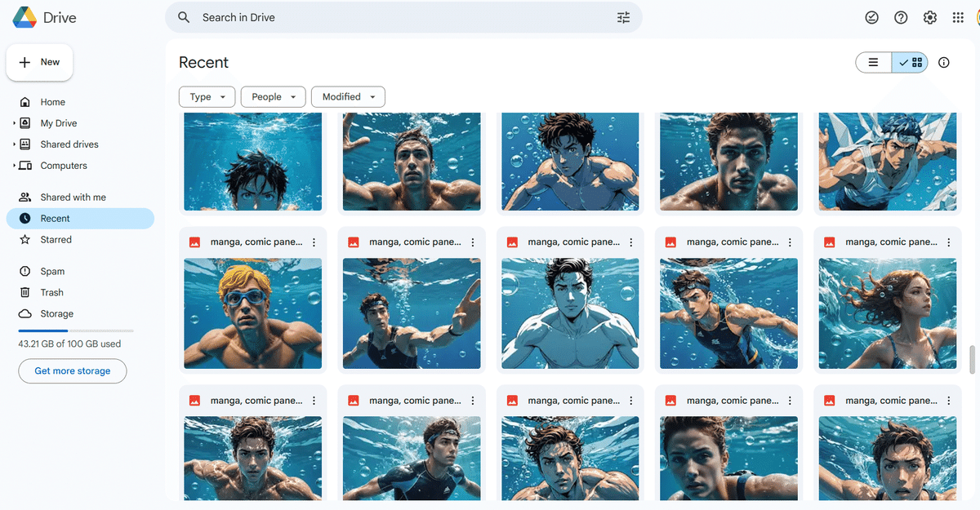Open Drive settings gear icon
Image resolution: width=980 pixels, height=510 pixels.
tap(929, 17)
